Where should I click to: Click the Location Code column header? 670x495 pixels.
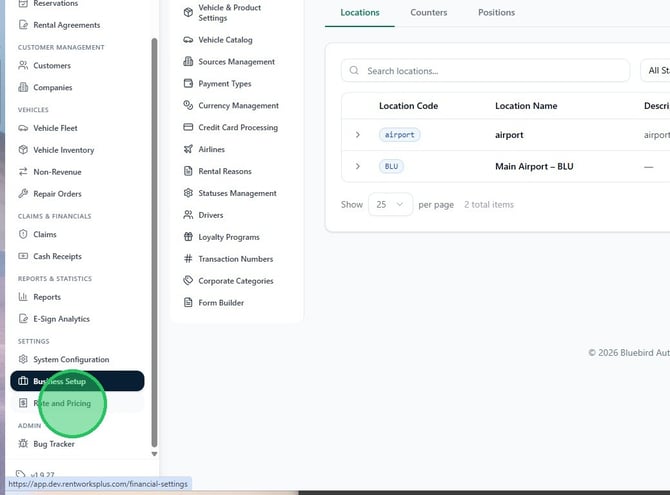(x=408, y=106)
